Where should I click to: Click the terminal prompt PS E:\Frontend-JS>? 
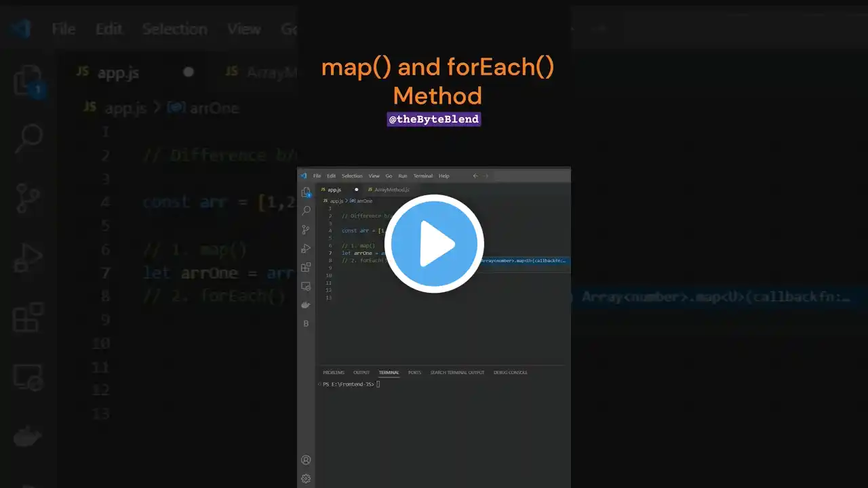(x=349, y=384)
